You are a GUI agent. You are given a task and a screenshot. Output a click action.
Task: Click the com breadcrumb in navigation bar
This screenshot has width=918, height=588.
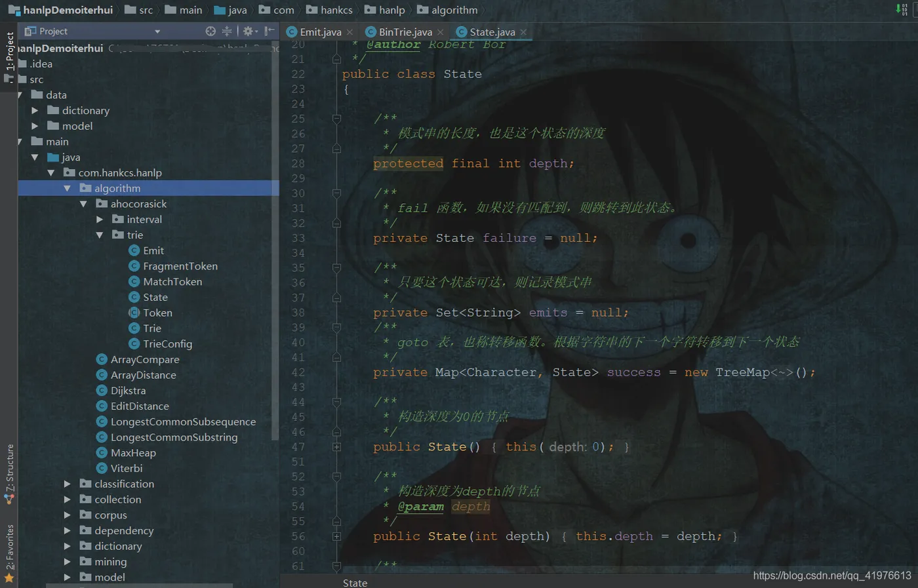(277, 10)
